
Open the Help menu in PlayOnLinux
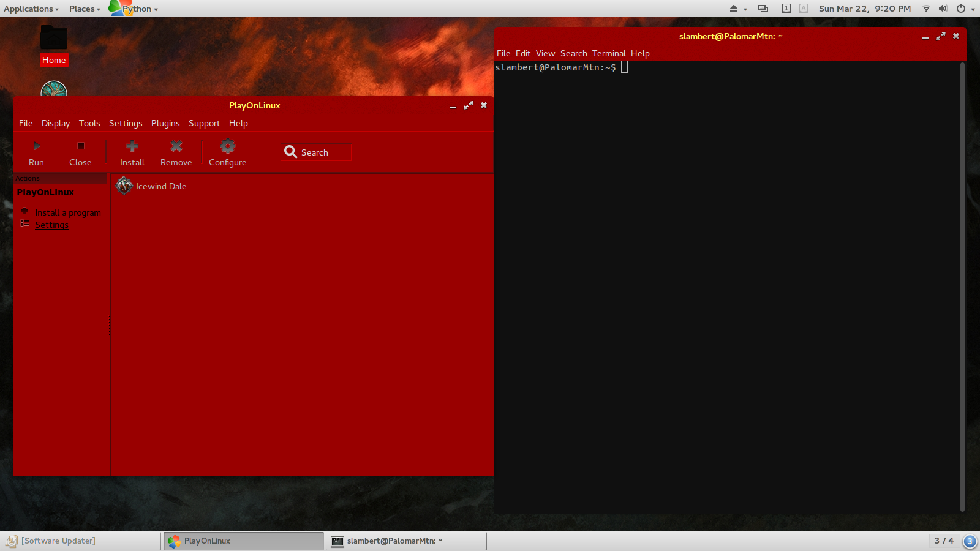[238, 123]
